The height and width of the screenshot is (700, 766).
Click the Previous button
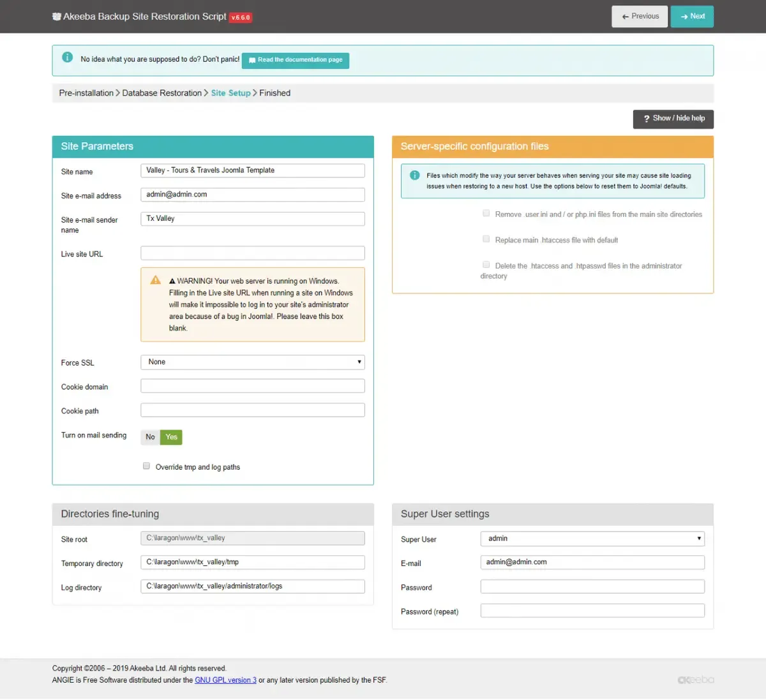(x=640, y=17)
